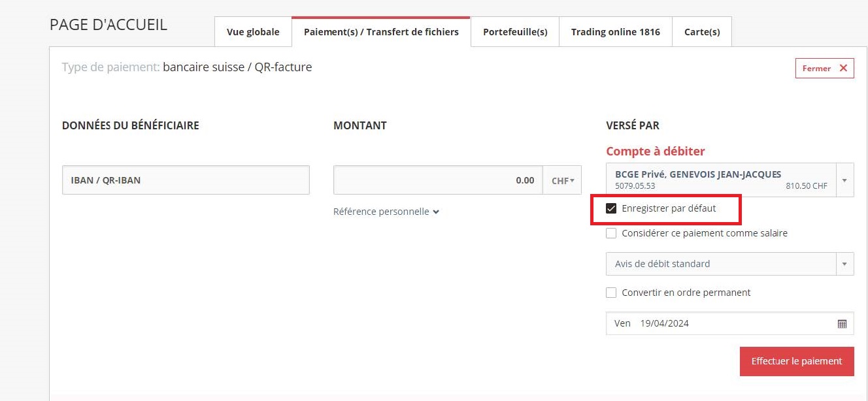Uncheck Enregistrer par défaut checkbox

[611, 208]
